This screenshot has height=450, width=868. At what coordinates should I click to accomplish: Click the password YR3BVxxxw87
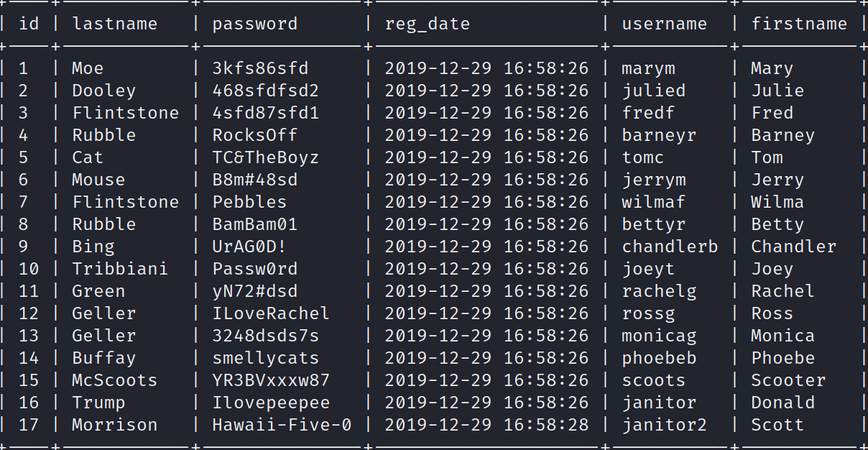point(271,380)
